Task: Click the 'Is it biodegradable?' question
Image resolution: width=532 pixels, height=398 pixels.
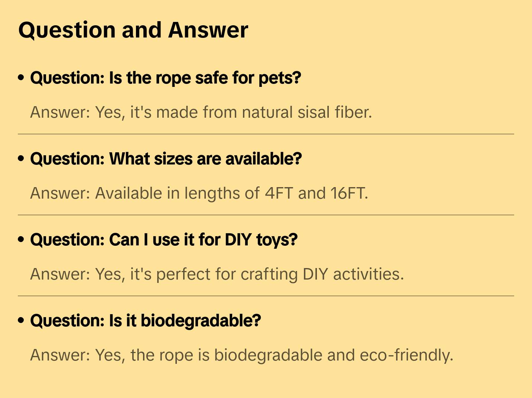Action: (145, 321)
